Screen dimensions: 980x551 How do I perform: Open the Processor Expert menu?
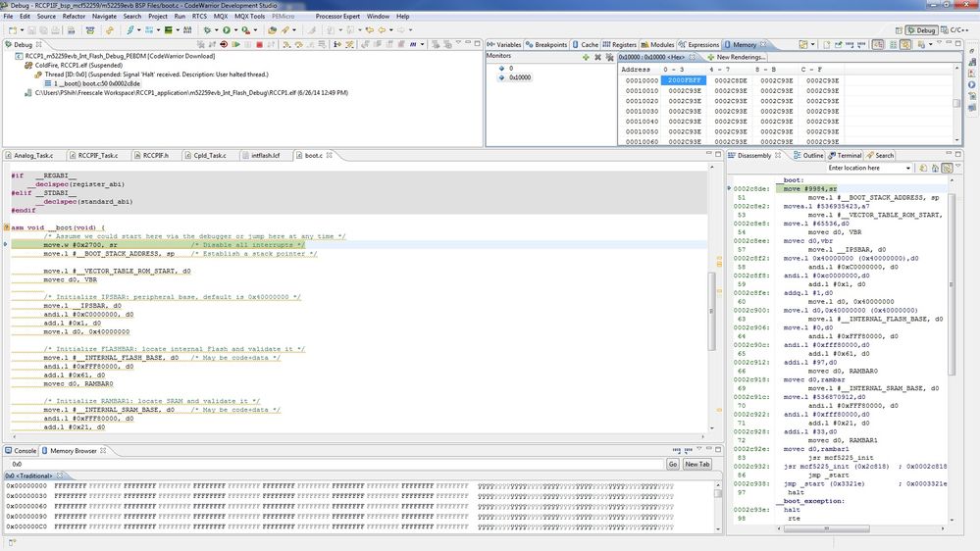click(x=337, y=17)
